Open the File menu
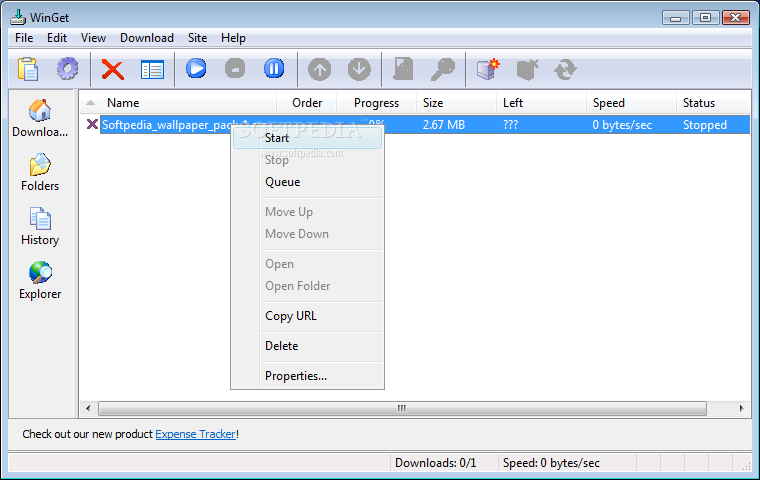The height and width of the screenshot is (480, 760). [x=24, y=38]
